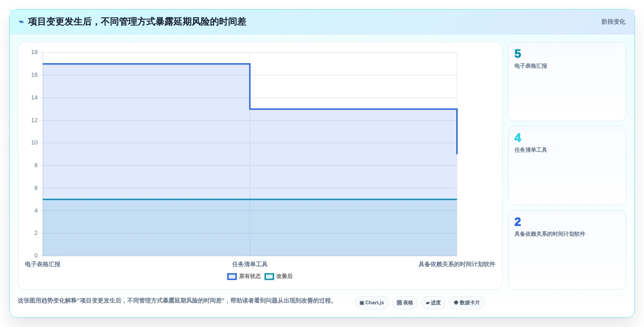The width and height of the screenshot is (644, 327).
Task: Click the 数据卡片 tag chip
Action: [467, 303]
